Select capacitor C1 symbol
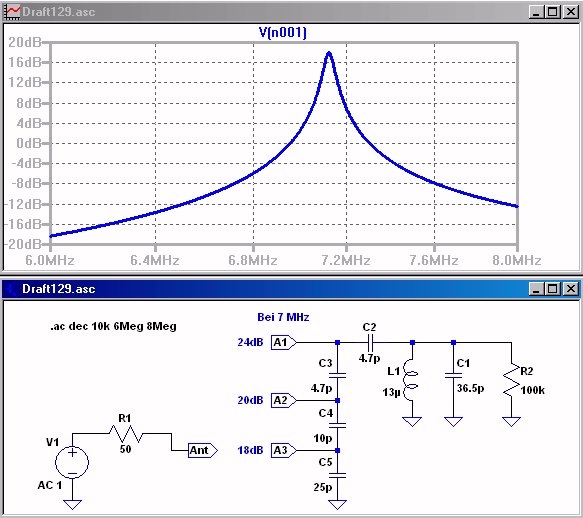Viewport: 583px width, 518px height. (x=453, y=376)
